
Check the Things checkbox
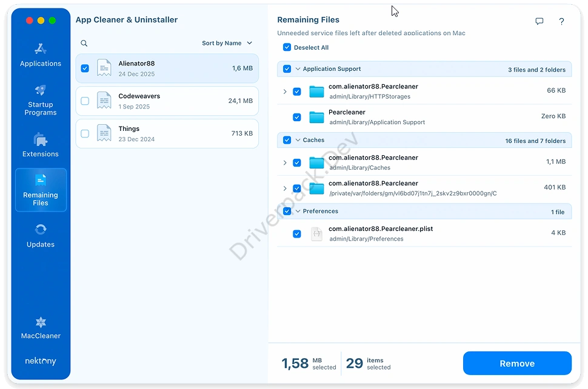point(85,133)
